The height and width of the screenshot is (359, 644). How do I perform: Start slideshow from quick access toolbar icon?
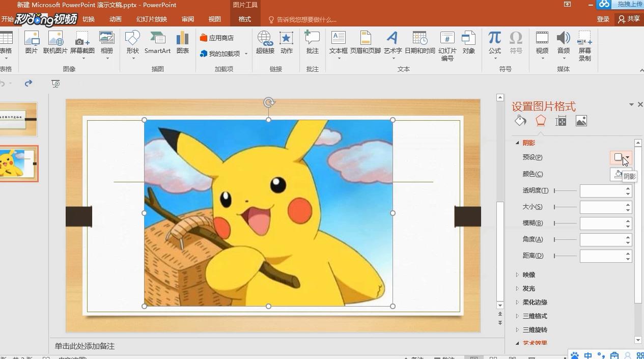[55, 84]
